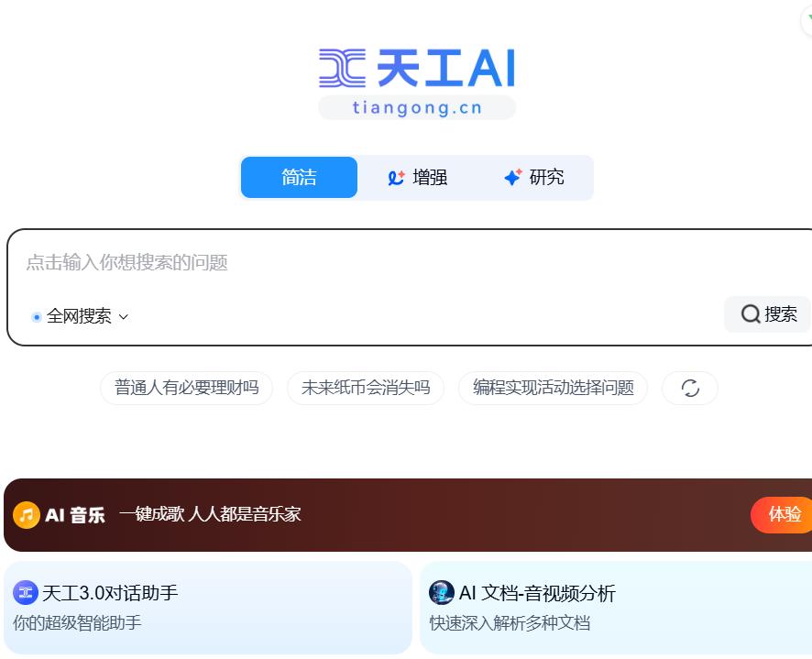Open the tiangong.cn domain link
Screen dimensions: 812x659
click(417, 108)
